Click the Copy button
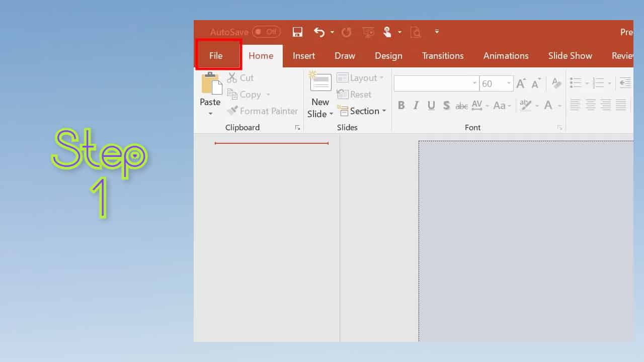The image size is (644, 362). point(244,95)
